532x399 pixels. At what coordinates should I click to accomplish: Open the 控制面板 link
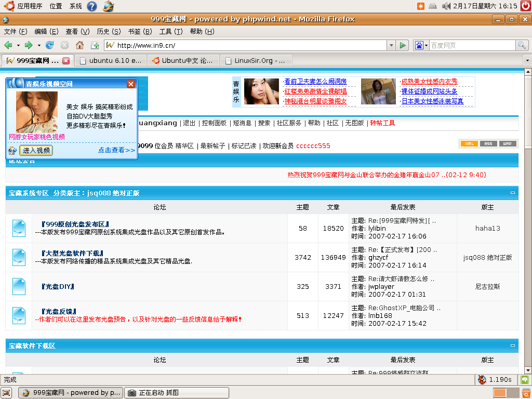tap(214, 123)
